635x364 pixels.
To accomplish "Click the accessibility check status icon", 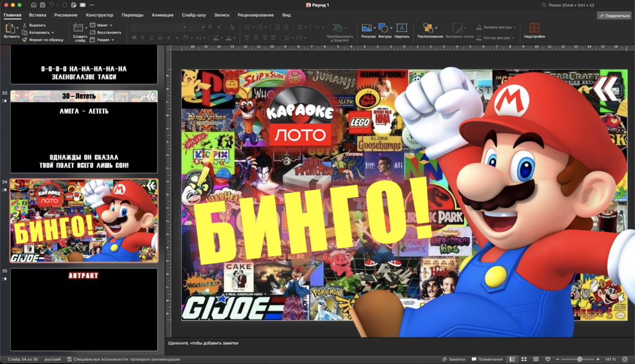I will point(69,359).
